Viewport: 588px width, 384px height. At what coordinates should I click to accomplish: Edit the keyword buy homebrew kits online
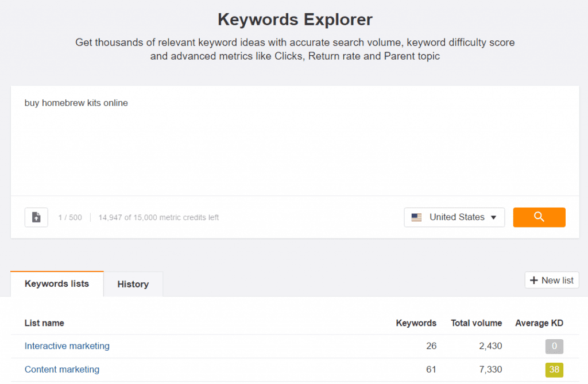coord(76,103)
